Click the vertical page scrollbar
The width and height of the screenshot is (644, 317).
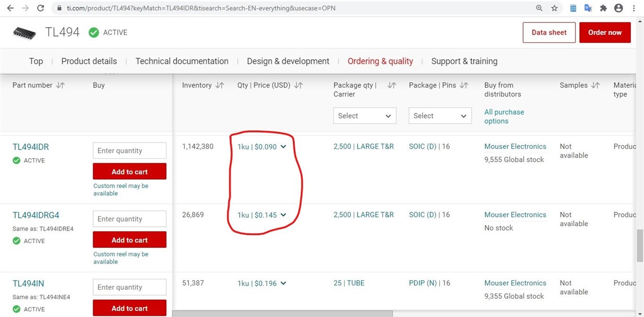(640, 246)
